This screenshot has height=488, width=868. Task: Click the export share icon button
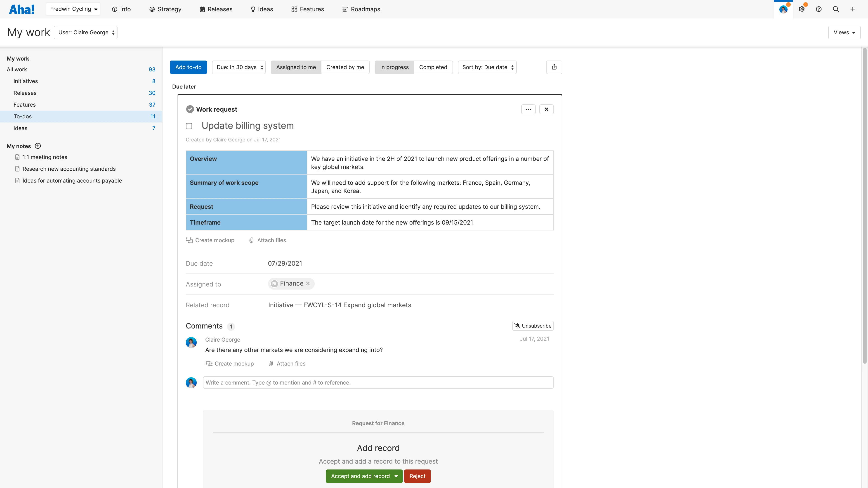coord(554,67)
